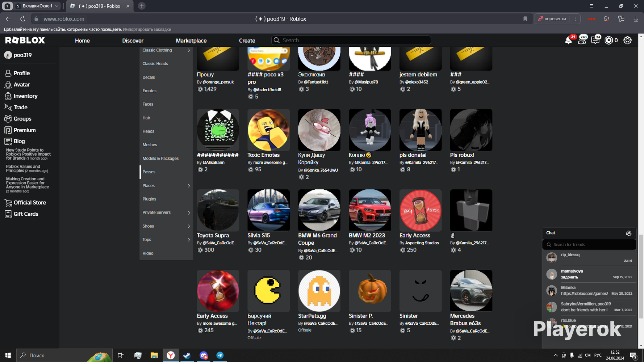644x362 pixels.
Task: Select Emotes inventory category
Action: 149,91
